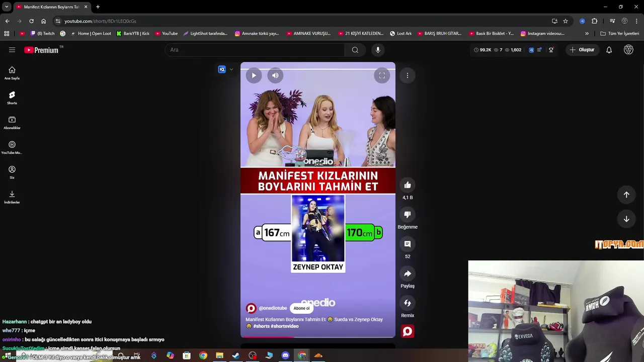Open the notifications bell
This screenshot has height=362, width=644.
[609, 50]
